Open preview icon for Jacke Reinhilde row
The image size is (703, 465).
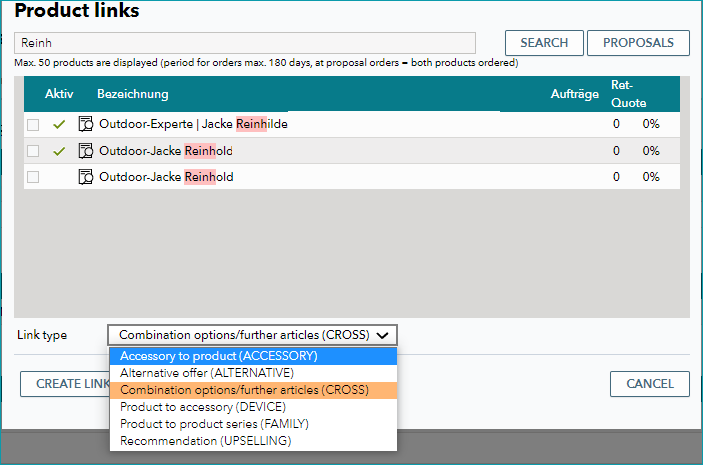pyautogui.click(x=85, y=124)
